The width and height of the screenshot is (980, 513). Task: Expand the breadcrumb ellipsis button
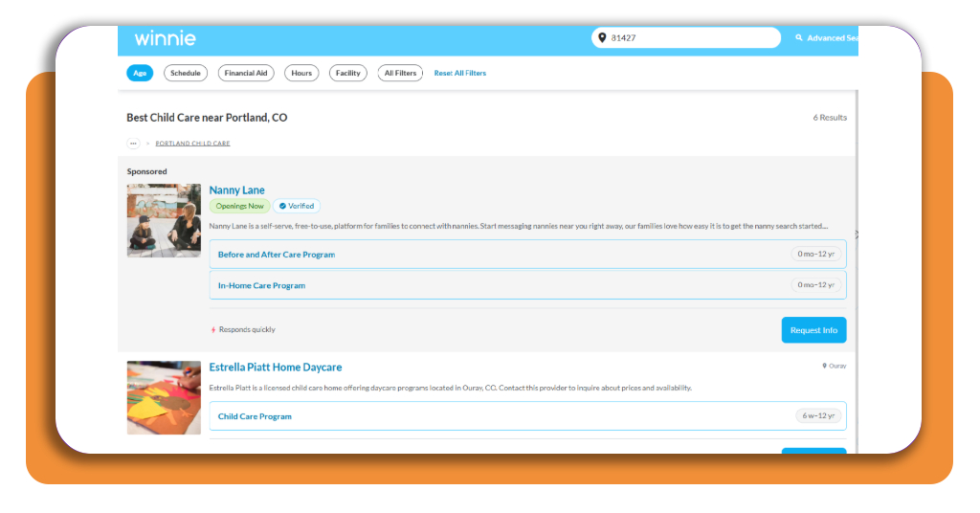(133, 144)
